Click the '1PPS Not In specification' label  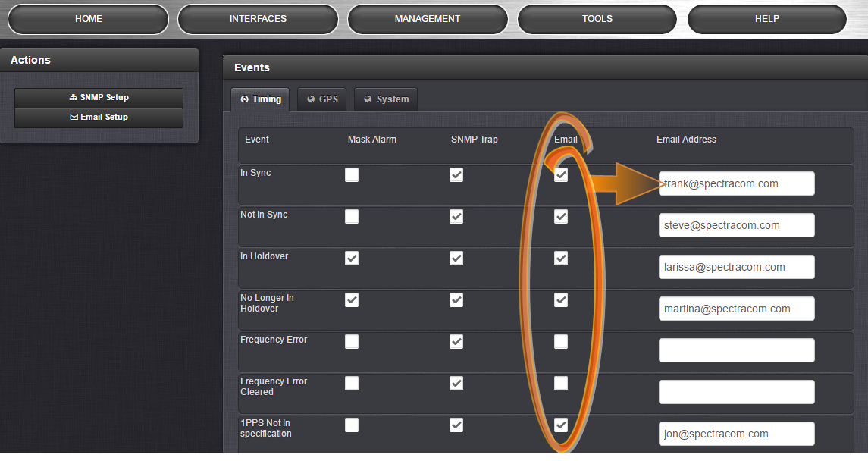266,428
